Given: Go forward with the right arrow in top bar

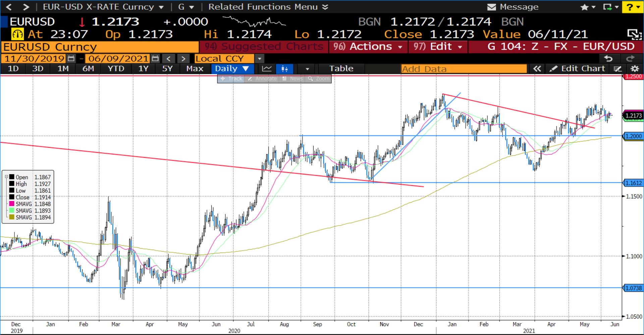Looking at the screenshot, I should [x=26, y=7].
